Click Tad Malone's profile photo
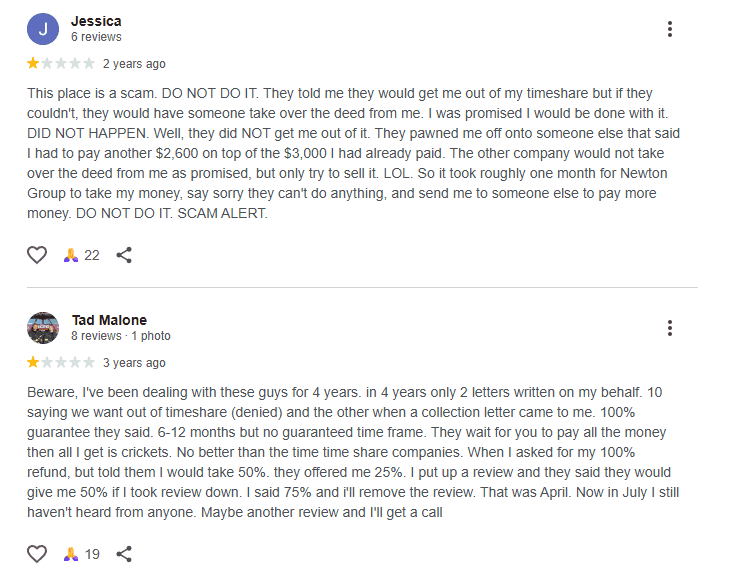Image resolution: width=733 pixels, height=570 pixels. point(43,328)
